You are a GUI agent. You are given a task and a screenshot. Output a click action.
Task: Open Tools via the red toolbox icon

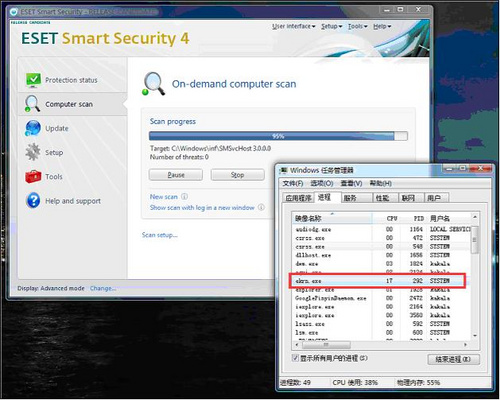(33, 176)
